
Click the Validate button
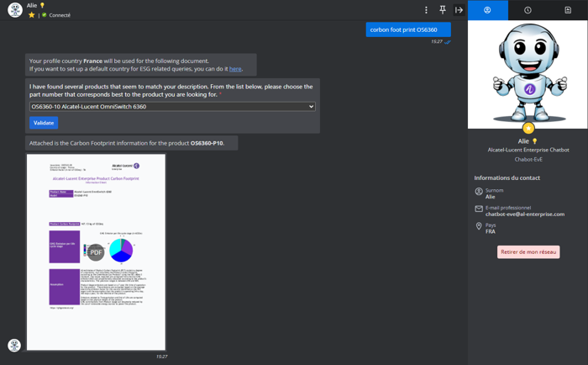[x=44, y=123]
